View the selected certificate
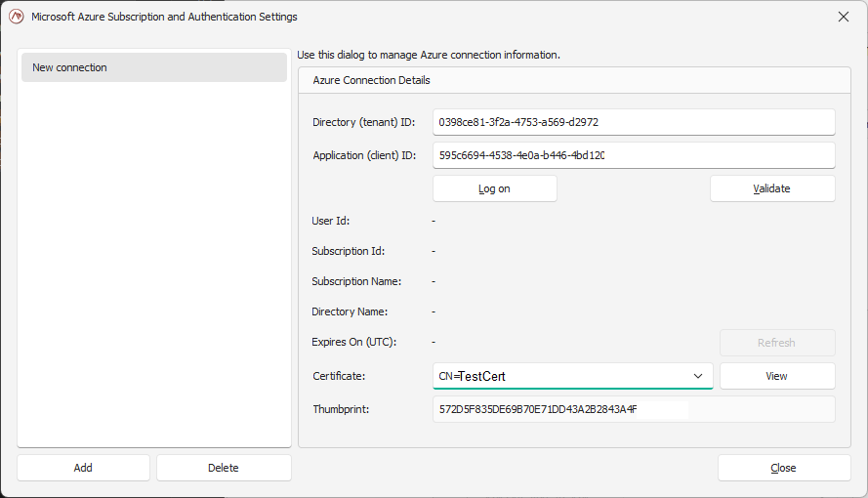868x498 pixels. 776,376
